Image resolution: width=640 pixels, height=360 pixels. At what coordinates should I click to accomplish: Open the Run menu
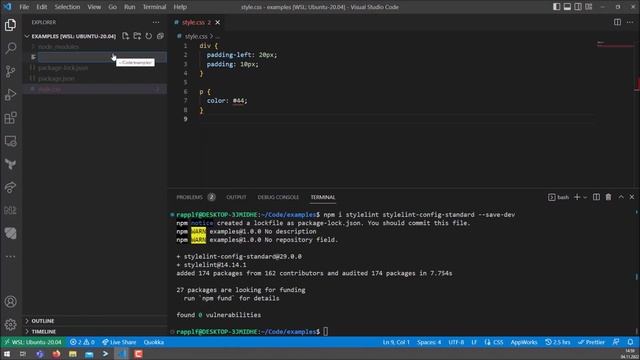click(x=129, y=7)
